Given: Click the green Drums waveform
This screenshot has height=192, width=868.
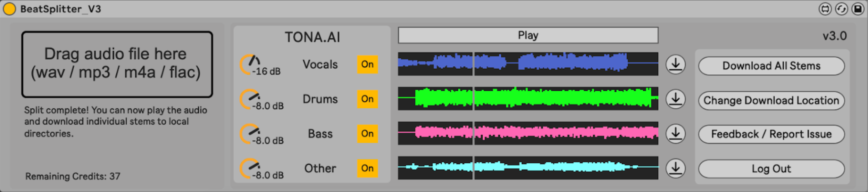Looking at the screenshot, I should [528, 98].
